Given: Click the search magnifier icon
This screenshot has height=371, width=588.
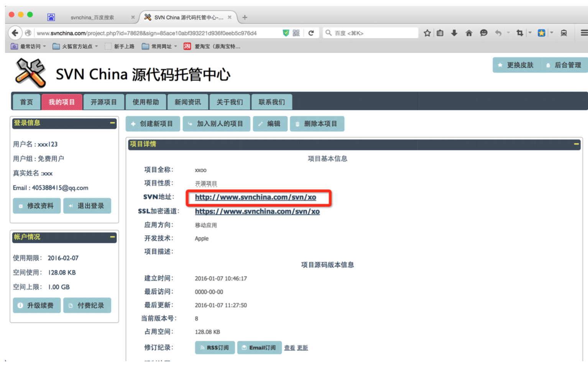Looking at the screenshot, I should point(328,33).
